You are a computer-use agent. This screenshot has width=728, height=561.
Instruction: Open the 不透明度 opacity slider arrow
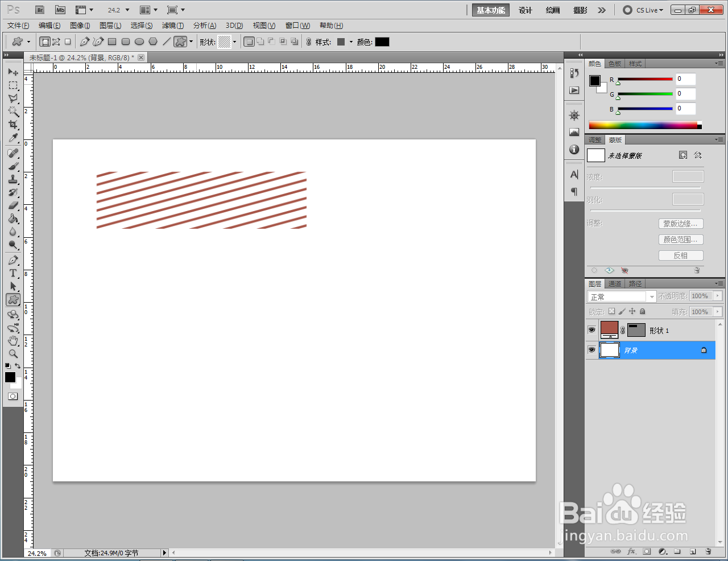(x=718, y=296)
